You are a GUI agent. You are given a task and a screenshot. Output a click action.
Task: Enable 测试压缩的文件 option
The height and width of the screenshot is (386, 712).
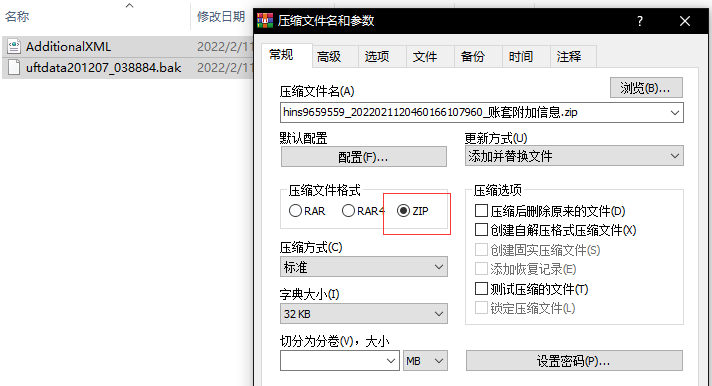click(x=481, y=289)
